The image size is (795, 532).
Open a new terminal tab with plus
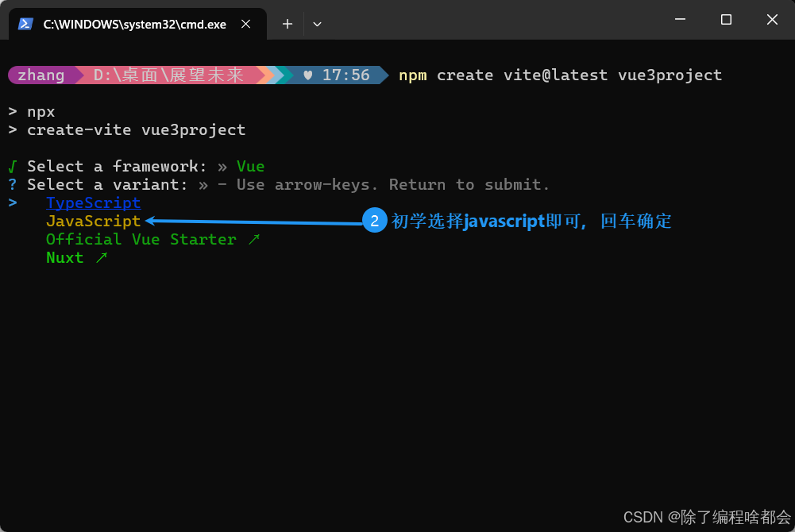point(288,24)
